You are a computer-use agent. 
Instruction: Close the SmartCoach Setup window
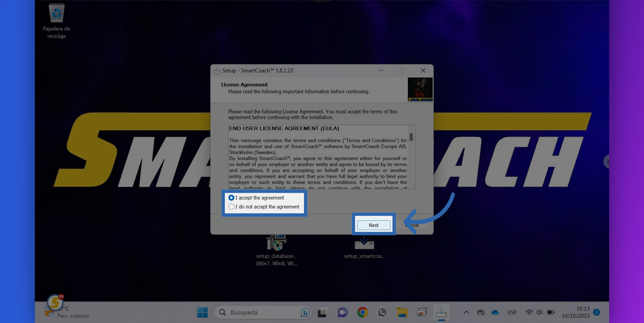click(x=423, y=70)
